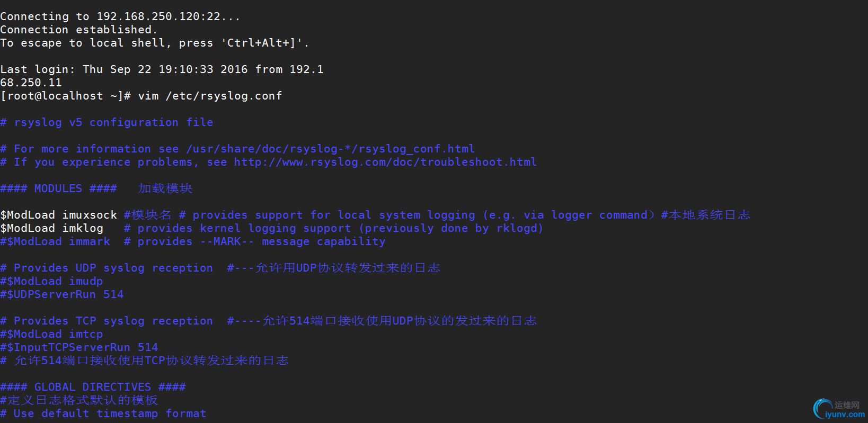Screen dimensions: 868x423
Task: Click the #### GLOBAL DIRECTIVES #### heading
Action: pos(93,387)
